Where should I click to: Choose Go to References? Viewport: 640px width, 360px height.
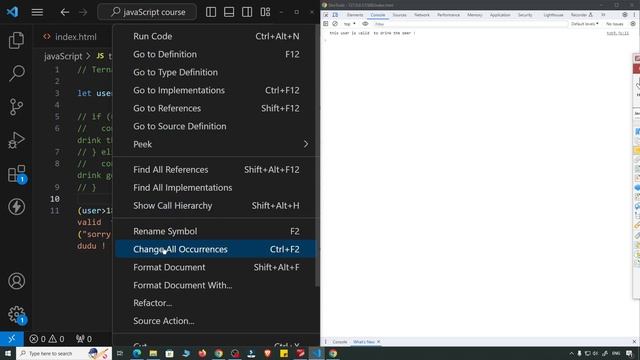coord(216,108)
